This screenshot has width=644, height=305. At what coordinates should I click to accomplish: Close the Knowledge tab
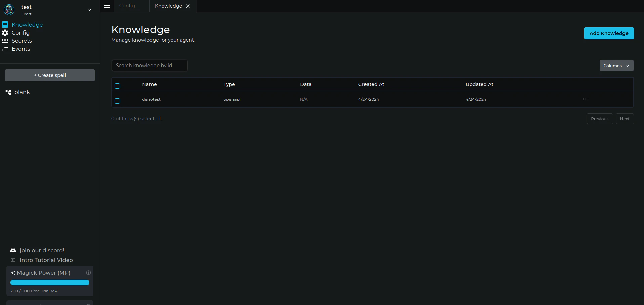pos(188,6)
